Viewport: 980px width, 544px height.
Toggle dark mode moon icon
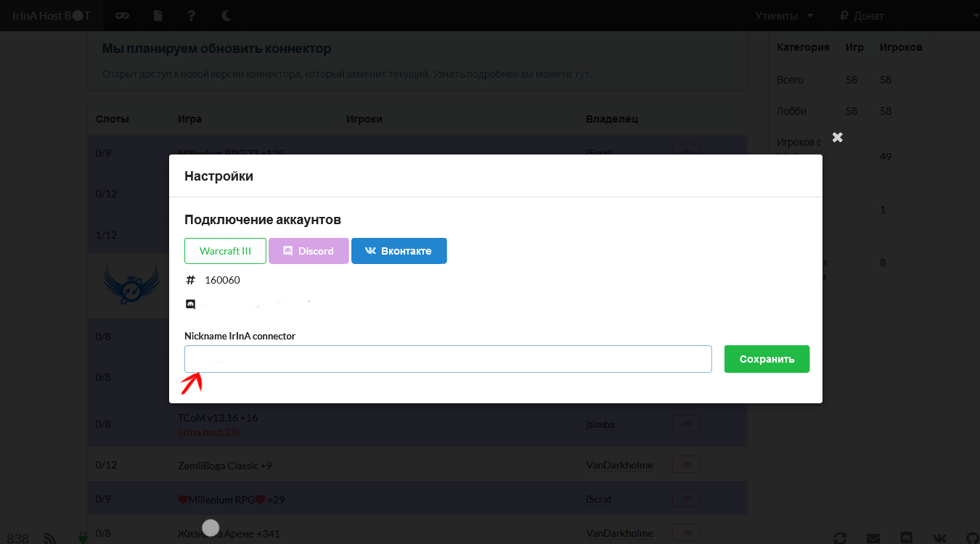coord(226,15)
